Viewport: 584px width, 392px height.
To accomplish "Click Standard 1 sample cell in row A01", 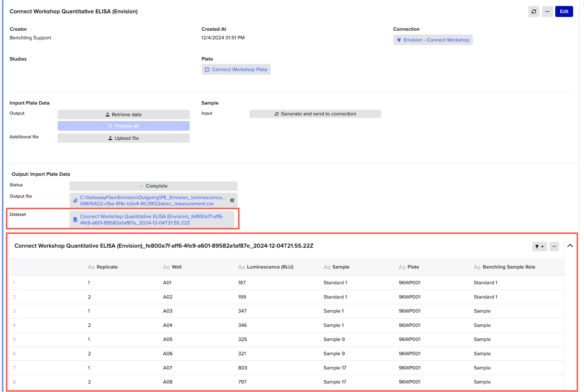I will tap(335, 283).
